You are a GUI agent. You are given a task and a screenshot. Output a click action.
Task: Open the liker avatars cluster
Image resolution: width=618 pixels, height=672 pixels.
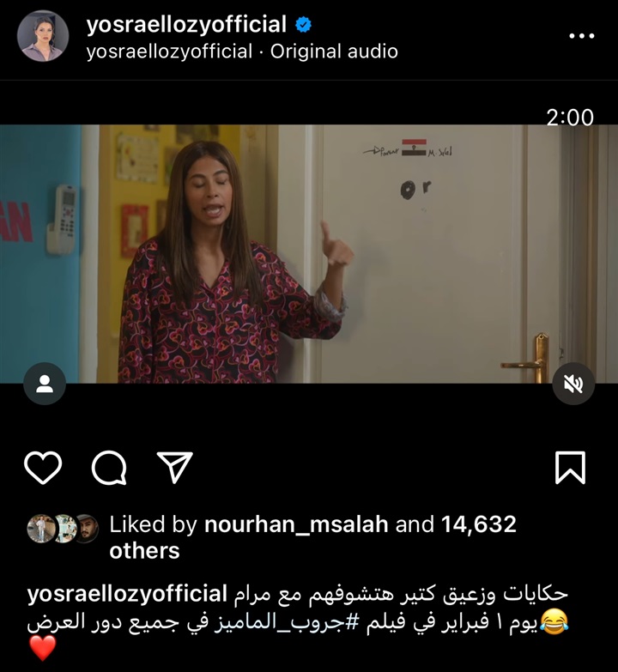pos(63,529)
